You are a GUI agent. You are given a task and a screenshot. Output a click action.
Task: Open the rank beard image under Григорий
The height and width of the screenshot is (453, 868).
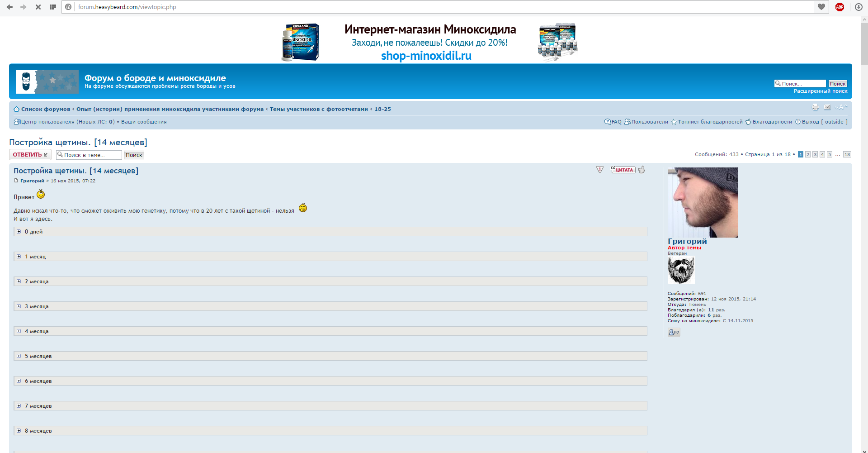coord(681,270)
